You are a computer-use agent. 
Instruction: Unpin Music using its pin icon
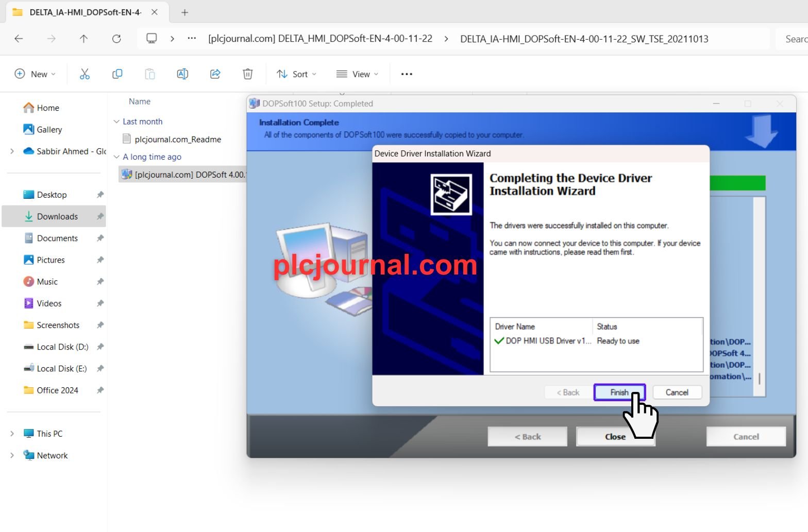[100, 281]
